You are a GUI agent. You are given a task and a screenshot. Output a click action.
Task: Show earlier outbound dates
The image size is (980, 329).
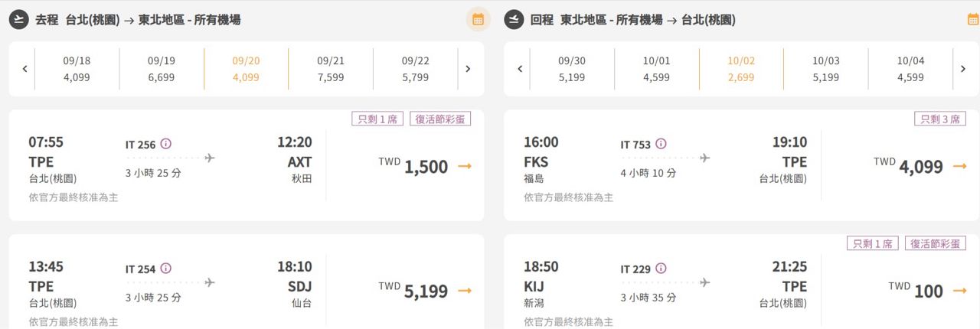[24, 69]
